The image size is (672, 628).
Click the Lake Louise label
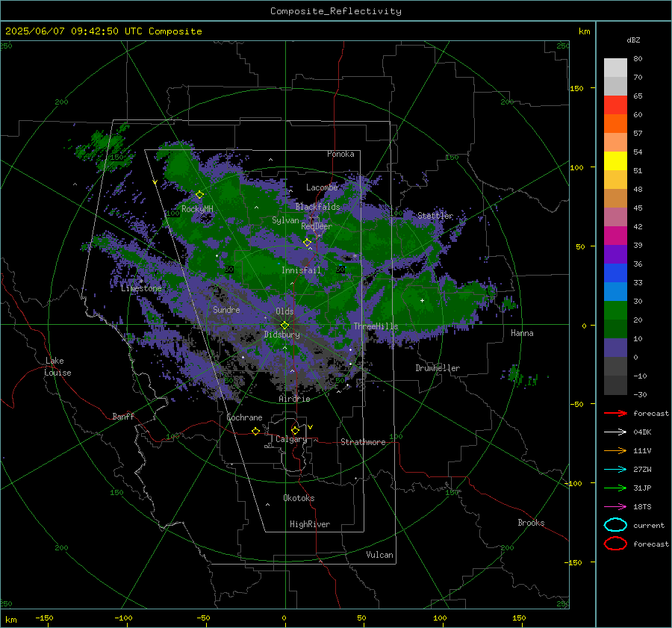[x=57, y=367]
